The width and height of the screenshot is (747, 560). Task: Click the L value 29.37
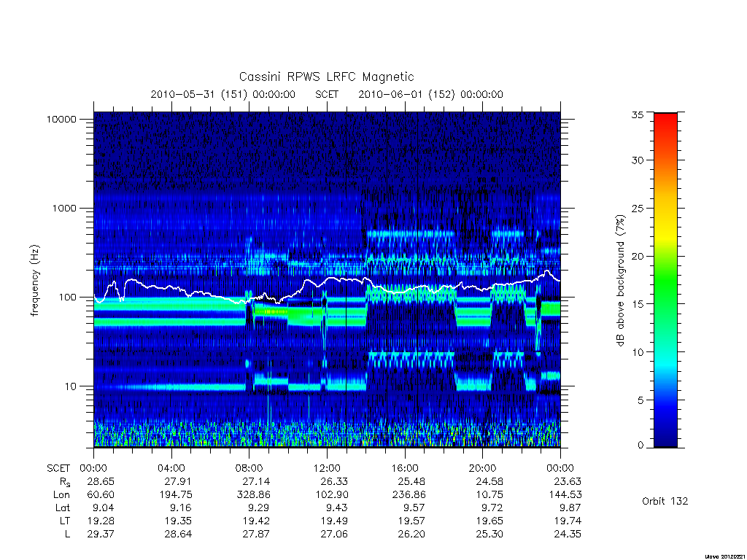click(x=101, y=534)
